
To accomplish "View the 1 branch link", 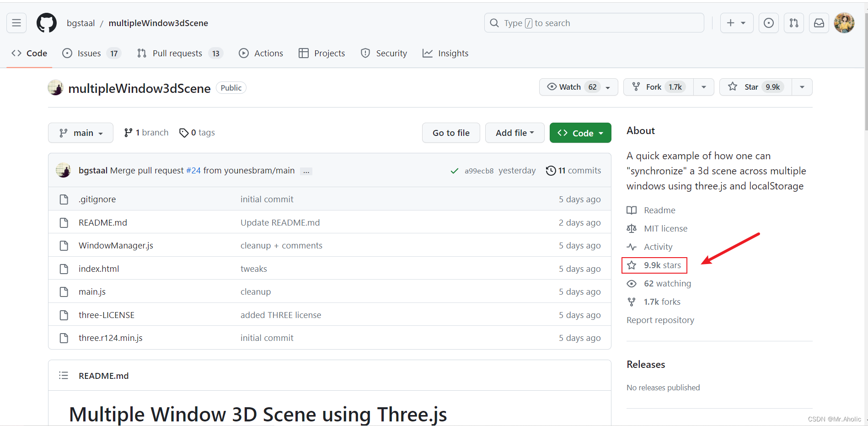I will point(146,133).
